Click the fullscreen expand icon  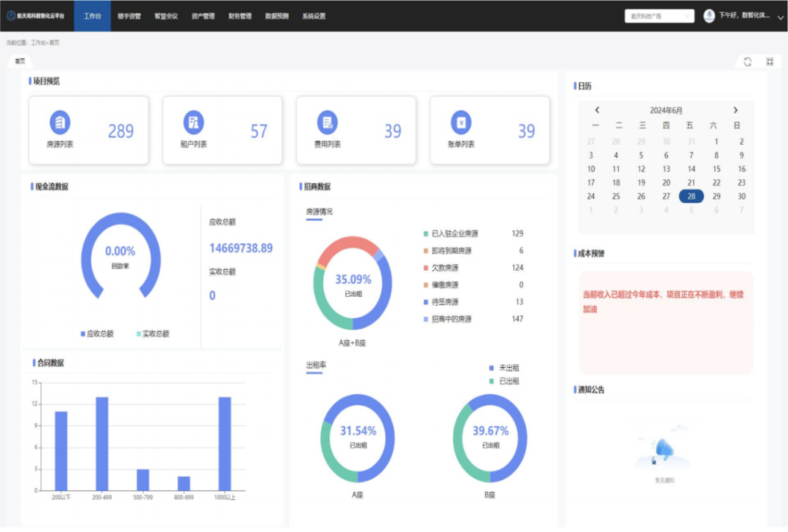click(770, 62)
